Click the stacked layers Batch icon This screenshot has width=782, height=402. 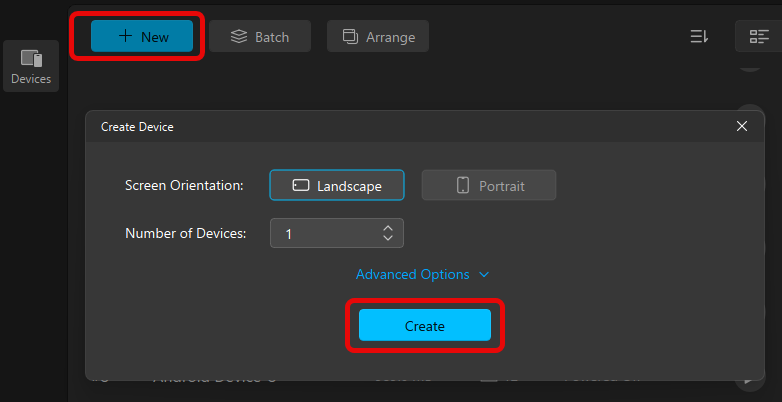tap(238, 36)
